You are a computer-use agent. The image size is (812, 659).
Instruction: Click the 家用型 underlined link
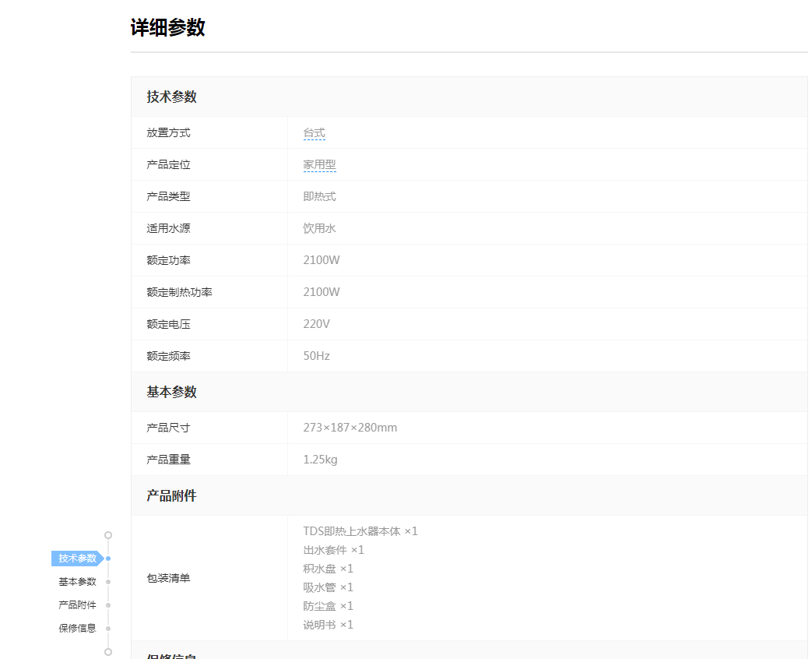[319, 165]
